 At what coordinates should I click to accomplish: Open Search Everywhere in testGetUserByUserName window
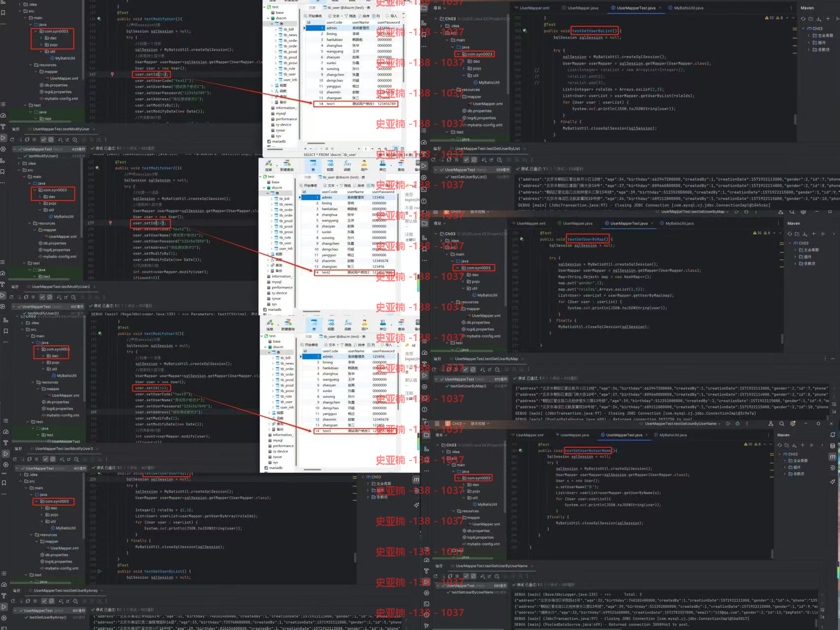[x=781, y=423]
